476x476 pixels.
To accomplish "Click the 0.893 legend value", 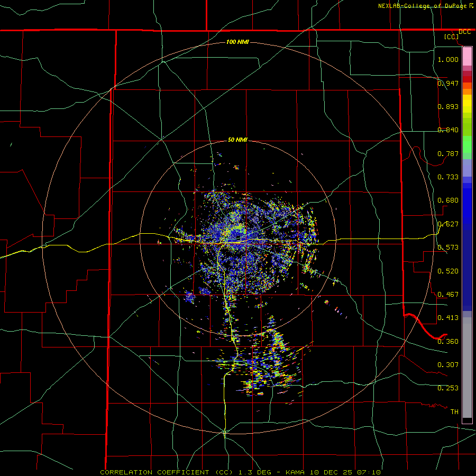I will tap(448, 106).
